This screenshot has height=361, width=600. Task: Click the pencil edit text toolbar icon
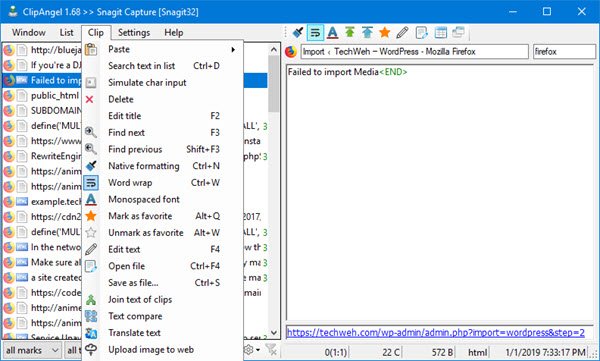(x=402, y=33)
